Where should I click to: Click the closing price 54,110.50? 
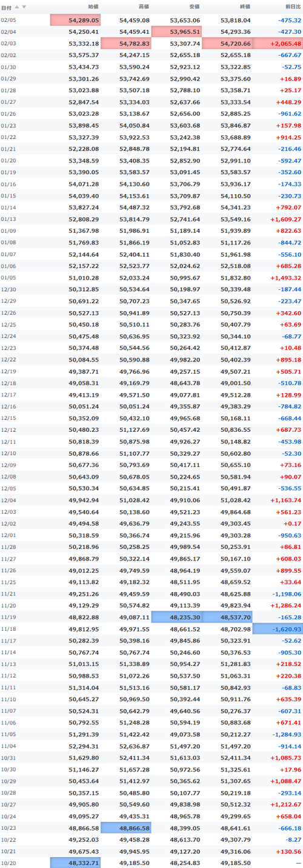(235, 196)
